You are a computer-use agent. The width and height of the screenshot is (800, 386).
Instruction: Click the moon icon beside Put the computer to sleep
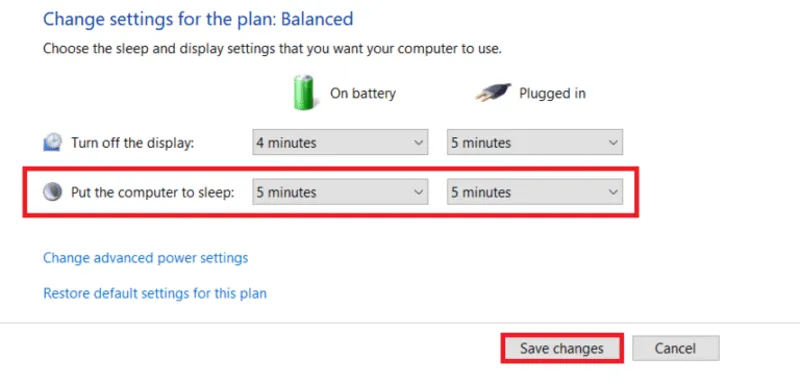click(52, 192)
